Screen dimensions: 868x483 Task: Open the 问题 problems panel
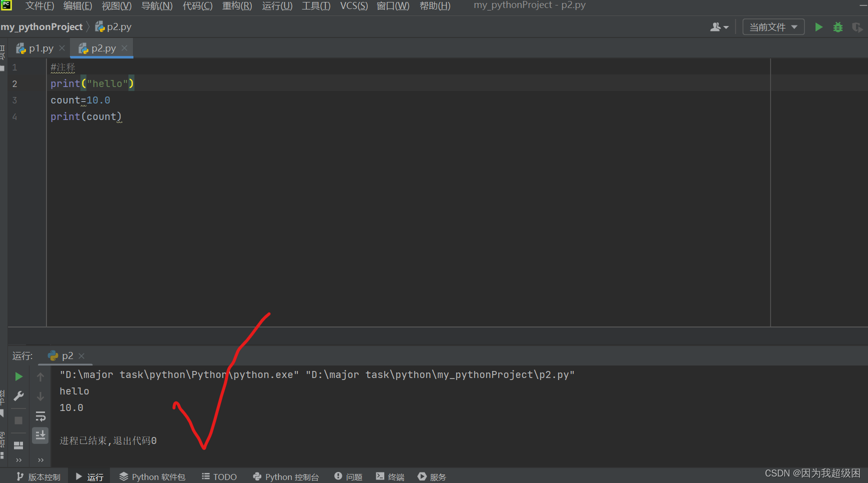click(348, 476)
